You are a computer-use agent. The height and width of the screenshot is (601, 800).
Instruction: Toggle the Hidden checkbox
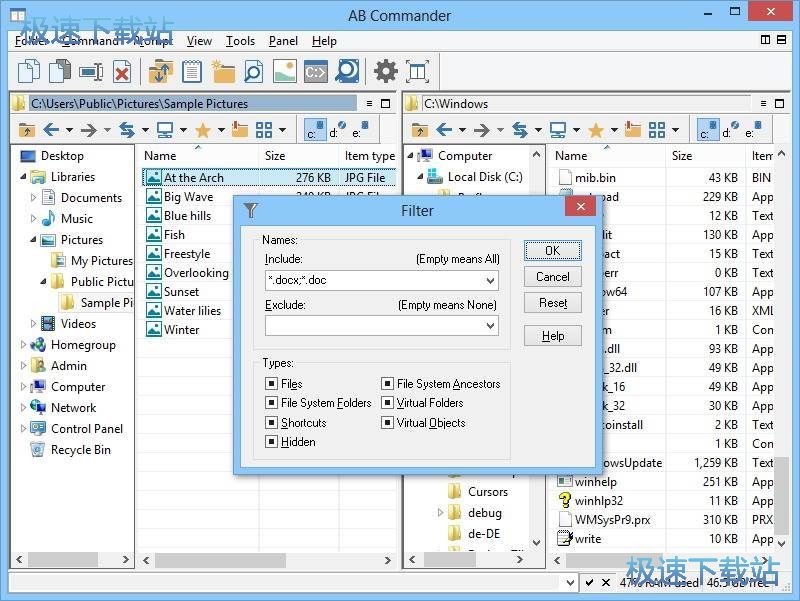tap(271, 442)
